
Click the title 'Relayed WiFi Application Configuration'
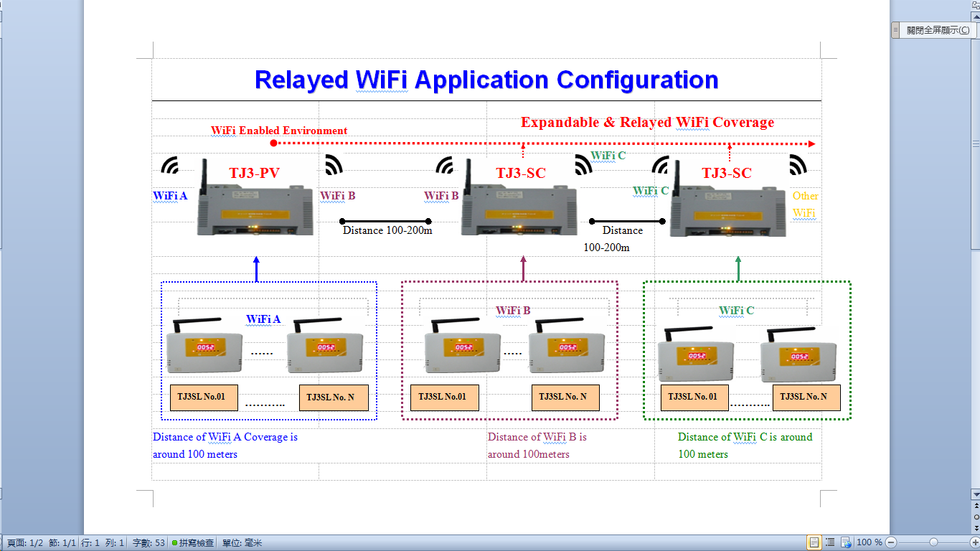(x=486, y=80)
